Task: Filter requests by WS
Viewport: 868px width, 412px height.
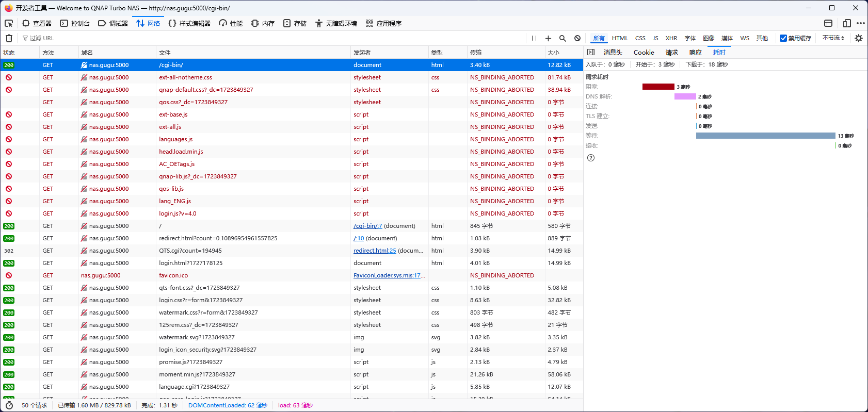Action: point(745,38)
